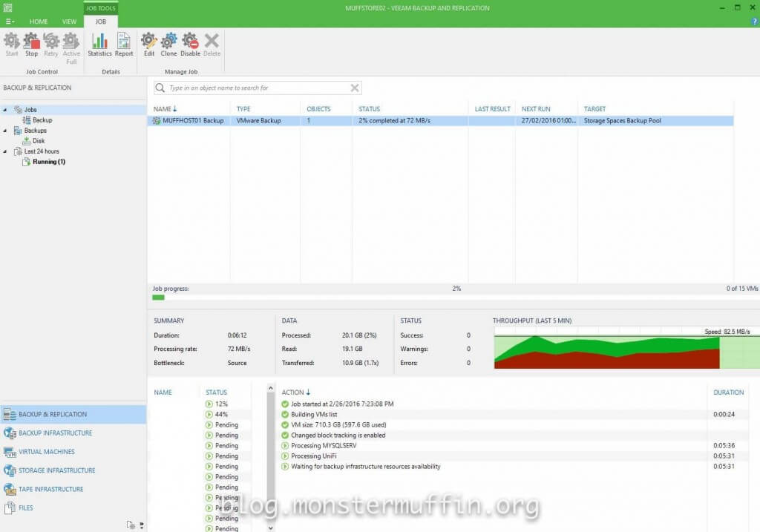Screen dimensions: 760x532
Task: Clear the search box with X icon
Action: point(355,88)
